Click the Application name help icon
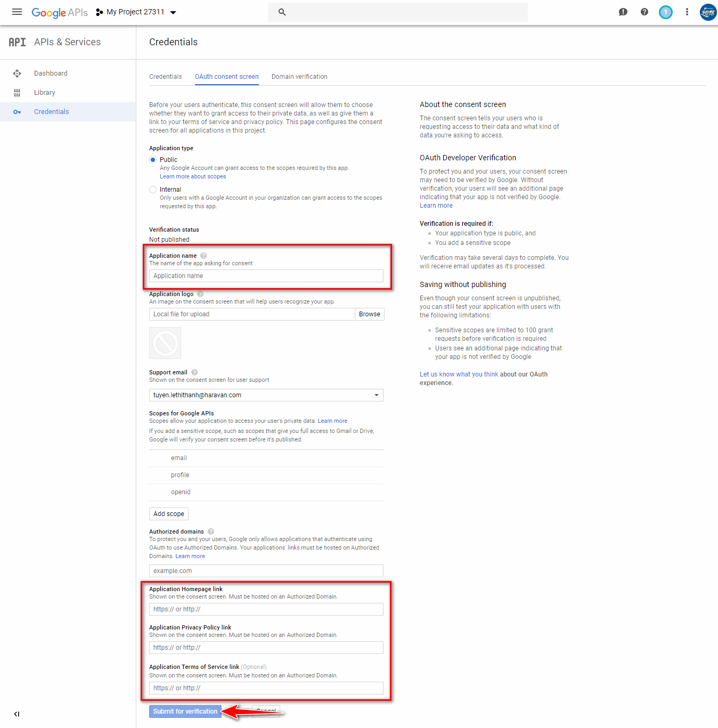 pyautogui.click(x=203, y=256)
